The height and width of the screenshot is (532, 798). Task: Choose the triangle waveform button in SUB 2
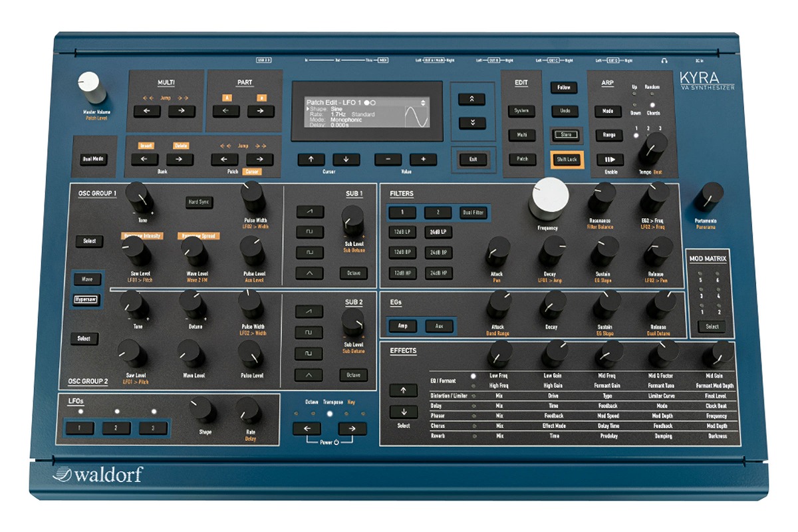(308, 375)
